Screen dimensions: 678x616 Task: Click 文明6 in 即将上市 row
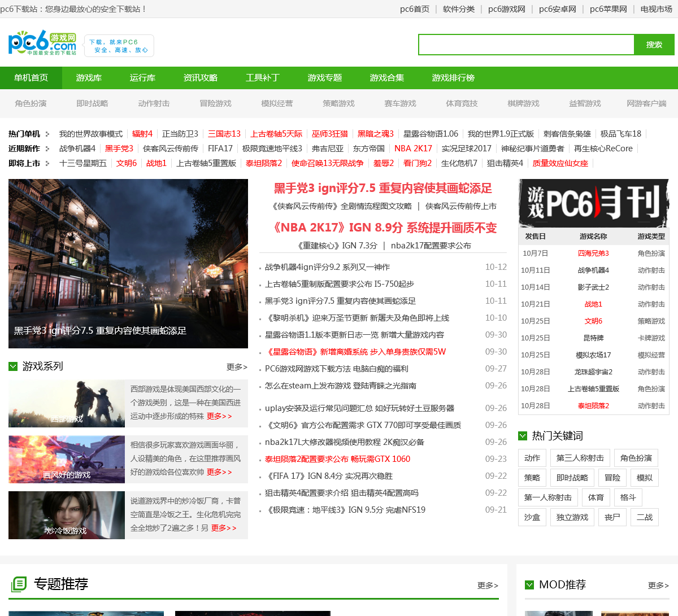pos(127,163)
